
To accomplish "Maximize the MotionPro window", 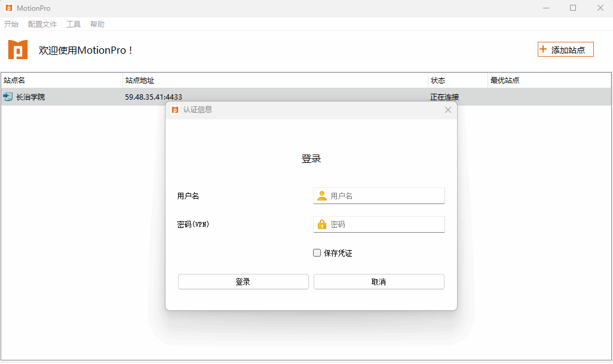I will [573, 8].
